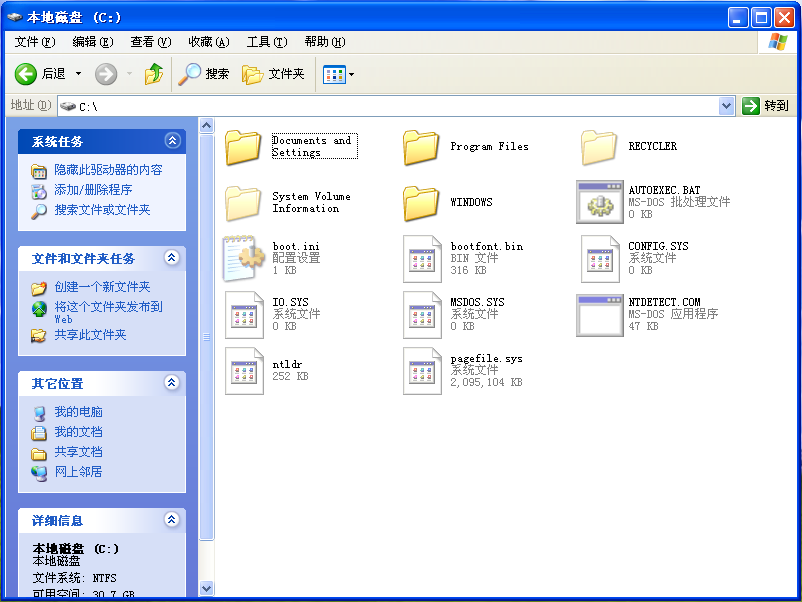Collapse the 其它位置 panel
This screenshot has height=602, width=802.
[x=172, y=382]
